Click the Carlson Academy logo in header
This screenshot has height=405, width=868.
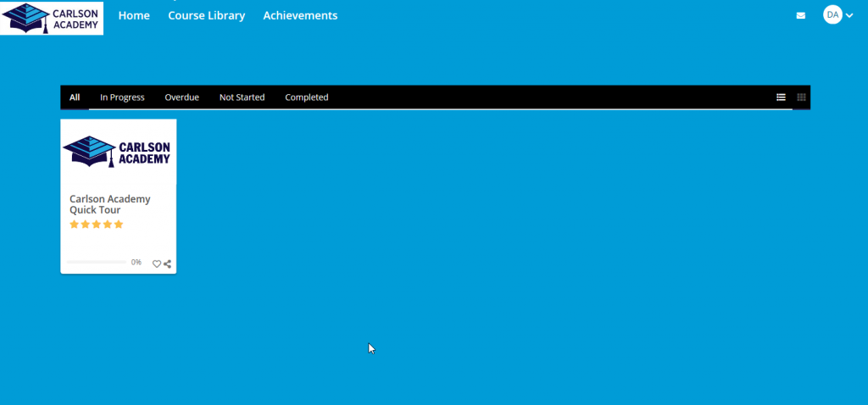(52, 18)
